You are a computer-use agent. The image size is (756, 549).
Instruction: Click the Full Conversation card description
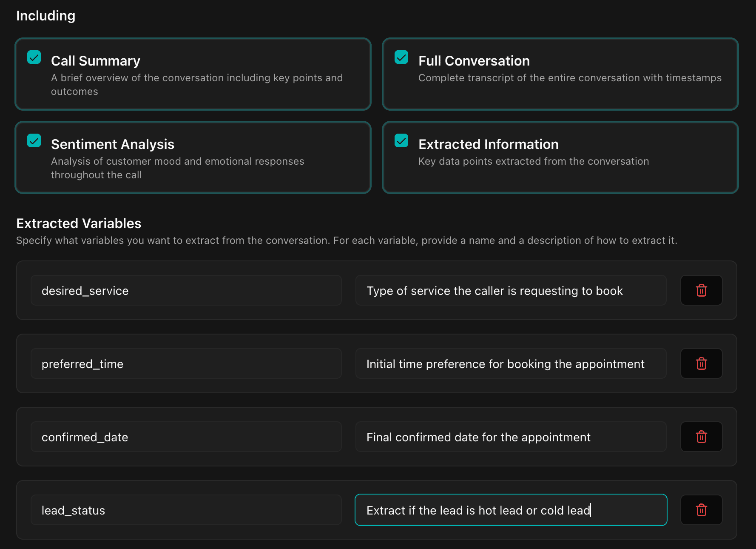[x=570, y=78]
